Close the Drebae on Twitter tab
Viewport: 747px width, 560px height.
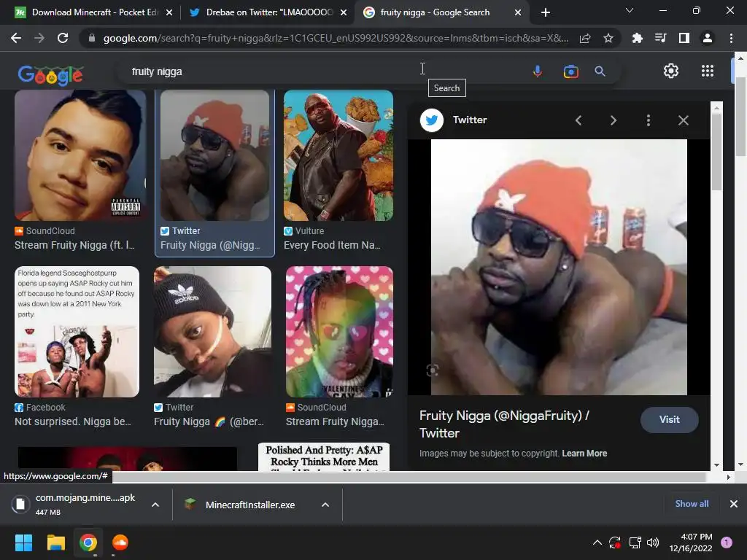(x=344, y=12)
